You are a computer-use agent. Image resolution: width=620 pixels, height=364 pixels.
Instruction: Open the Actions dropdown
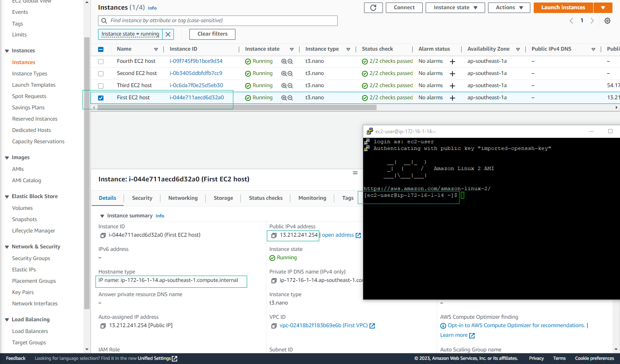point(509,8)
